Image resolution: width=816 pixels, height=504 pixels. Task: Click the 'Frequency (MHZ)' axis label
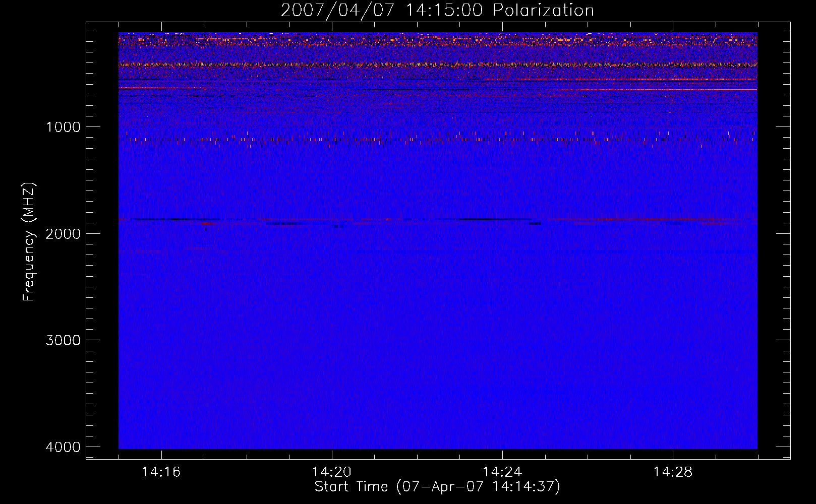[x=29, y=241]
